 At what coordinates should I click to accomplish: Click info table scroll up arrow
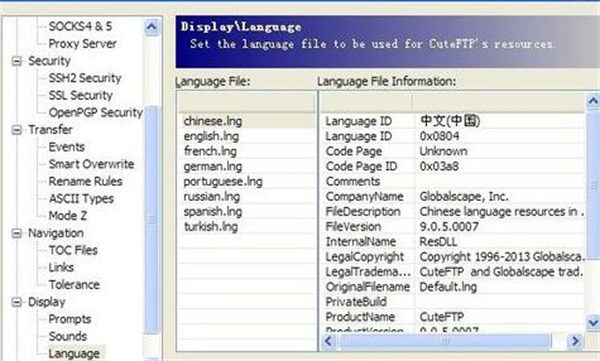pyautogui.click(x=593, y=101)
